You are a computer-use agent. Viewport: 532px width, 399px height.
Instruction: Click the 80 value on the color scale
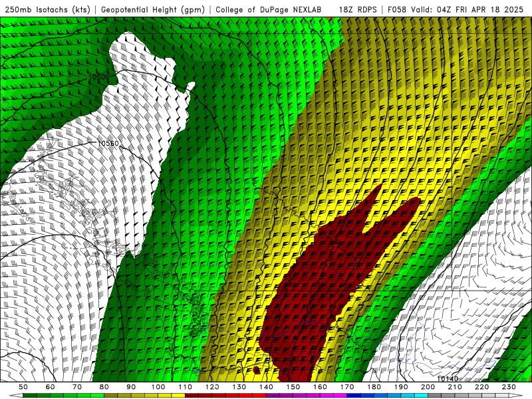(x=104, y=387)
